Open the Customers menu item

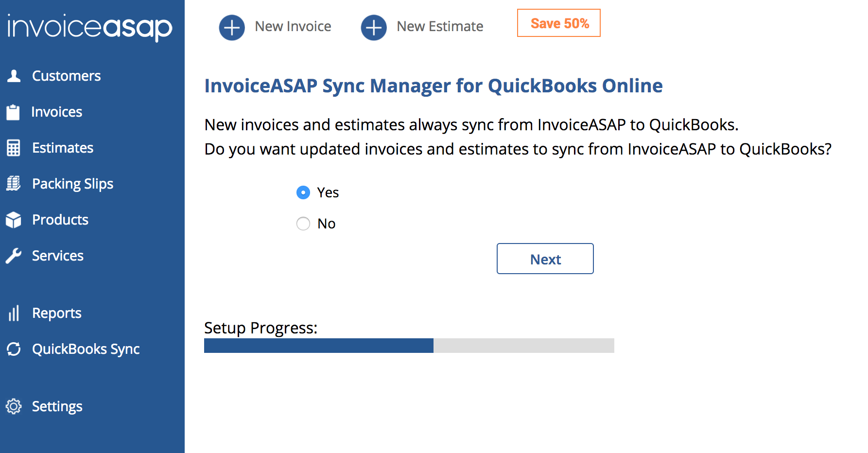66,76
